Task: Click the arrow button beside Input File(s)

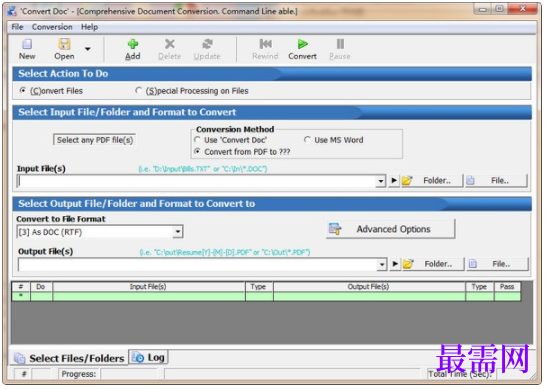Action: tap(394, 181)
